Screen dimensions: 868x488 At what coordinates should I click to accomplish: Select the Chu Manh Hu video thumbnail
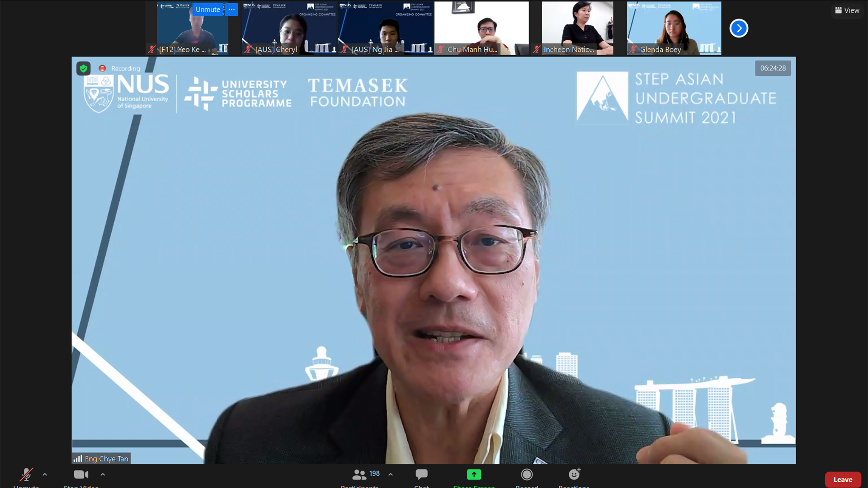481,28
